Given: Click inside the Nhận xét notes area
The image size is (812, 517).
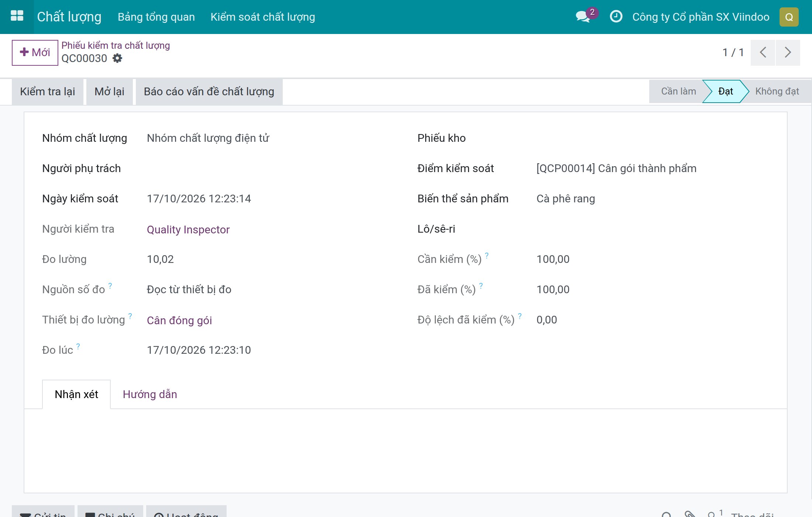Looking at the screenshot, I should click(405, 451).
